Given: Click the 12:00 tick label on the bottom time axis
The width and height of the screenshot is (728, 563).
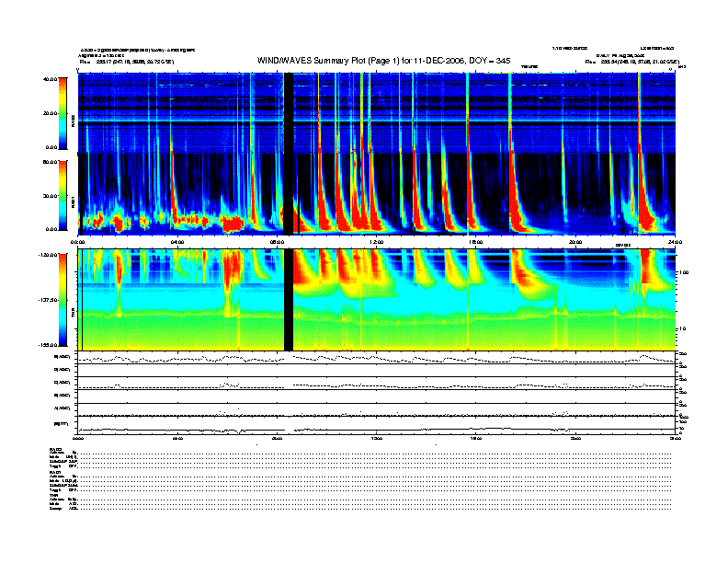Looking at the screenshot, I should (x=377, y=438).
